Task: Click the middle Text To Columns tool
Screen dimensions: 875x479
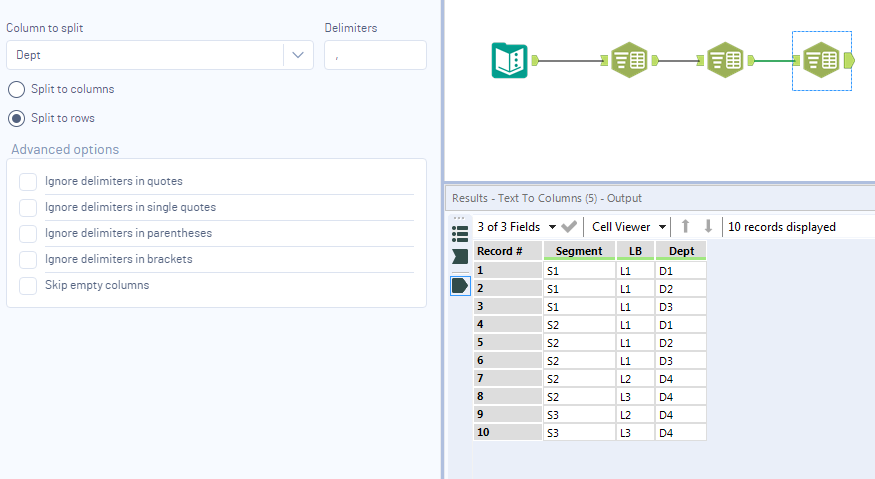Action: tap(725, 61)
